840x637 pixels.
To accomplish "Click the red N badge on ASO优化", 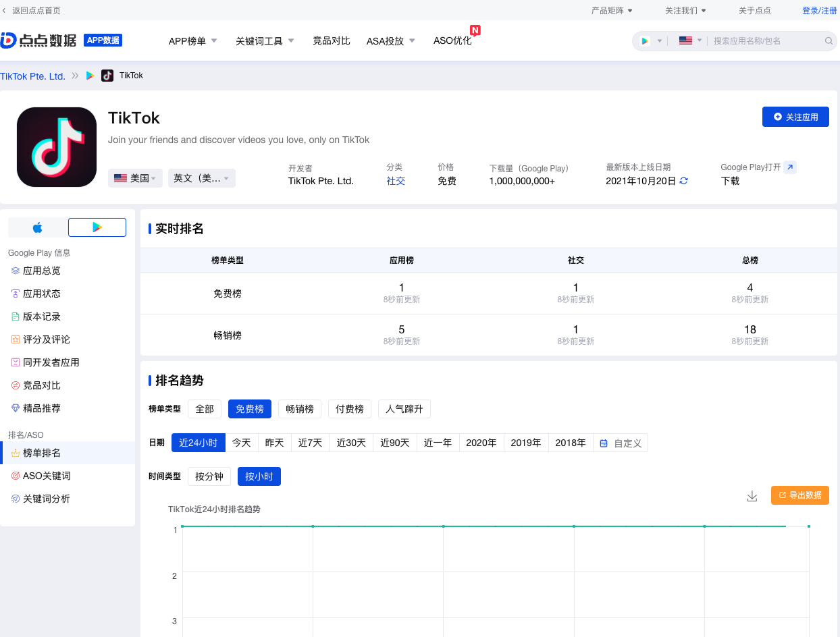I will point(475,30).
